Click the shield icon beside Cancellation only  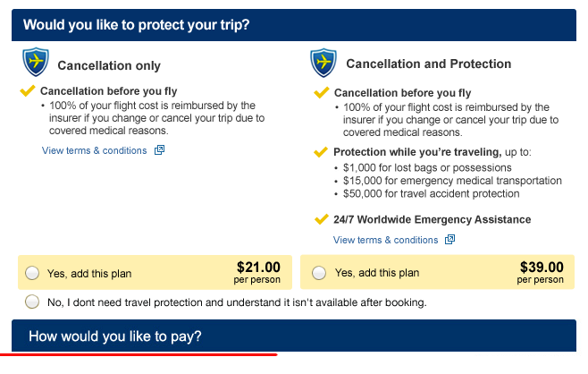click(35, 63)
